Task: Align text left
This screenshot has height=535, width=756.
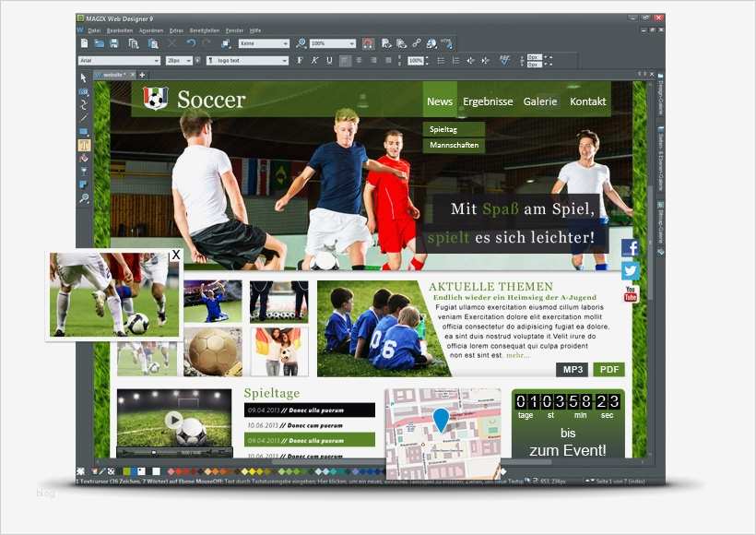Action: 345,60
